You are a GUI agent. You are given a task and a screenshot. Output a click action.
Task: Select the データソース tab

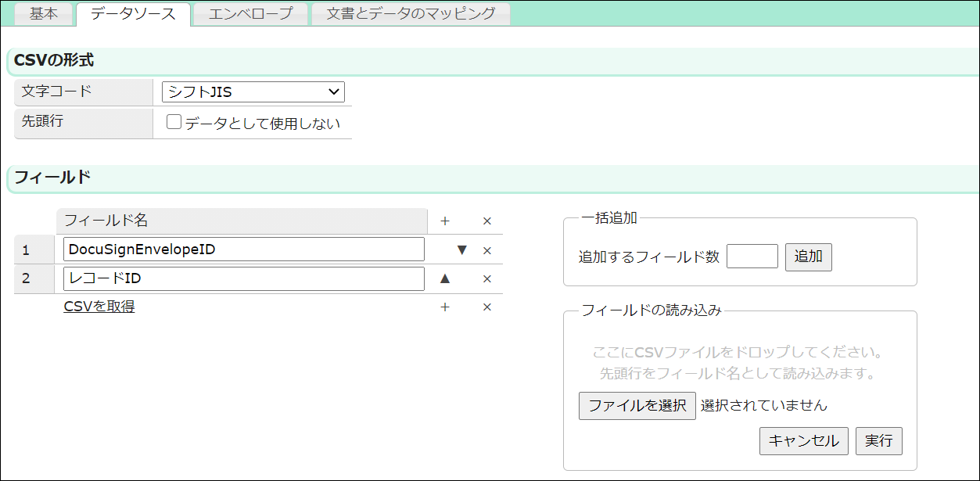point(132,13)
